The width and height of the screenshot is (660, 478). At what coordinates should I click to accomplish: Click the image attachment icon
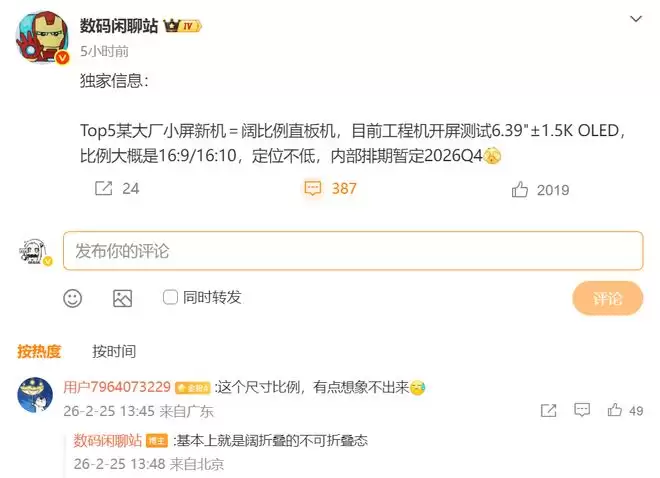[x=122, y=298]
